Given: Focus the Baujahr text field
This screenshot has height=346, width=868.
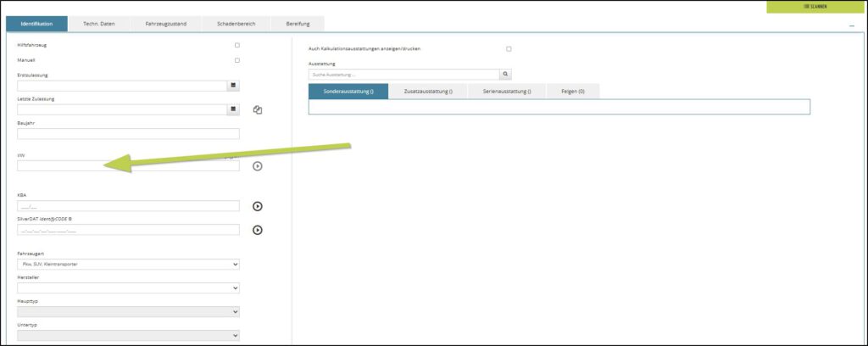Looking at the screenshot, I should [128, 134].
